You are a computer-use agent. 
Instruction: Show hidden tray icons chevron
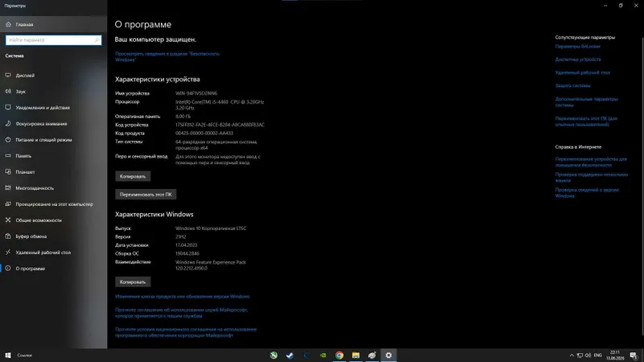point(572,356)
